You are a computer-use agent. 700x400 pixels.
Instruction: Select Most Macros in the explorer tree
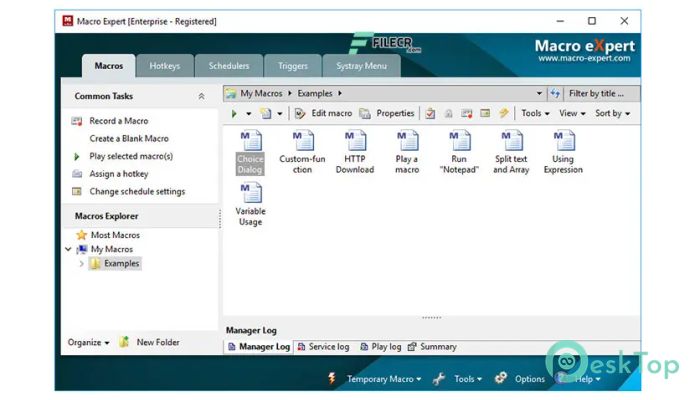(115, 235)
